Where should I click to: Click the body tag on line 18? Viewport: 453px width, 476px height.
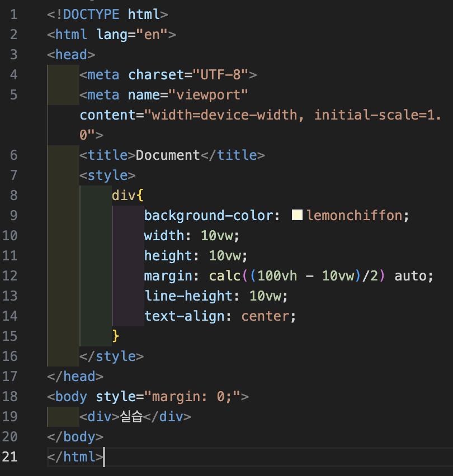point(71,397)
